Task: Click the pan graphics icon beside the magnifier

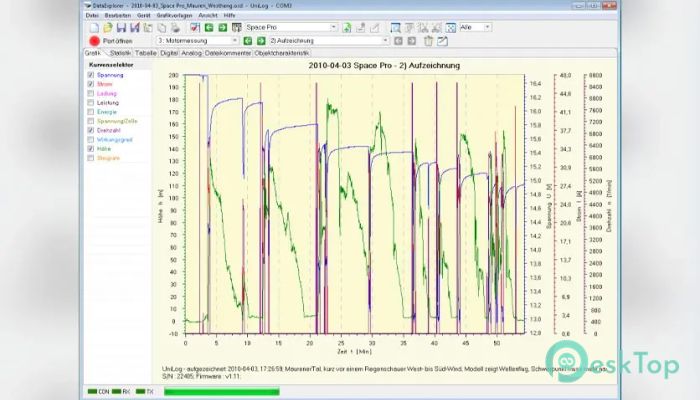Action: click(409, 28)
